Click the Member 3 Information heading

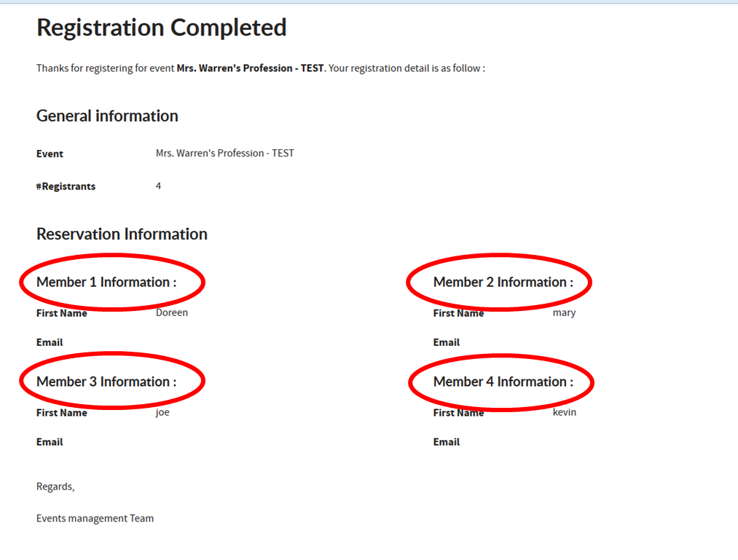pos(106,382)
